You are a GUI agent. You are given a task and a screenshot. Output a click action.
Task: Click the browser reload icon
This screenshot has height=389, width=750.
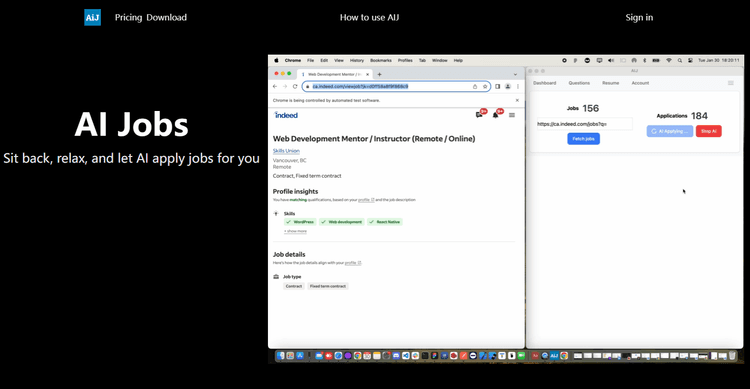point(295,87)
